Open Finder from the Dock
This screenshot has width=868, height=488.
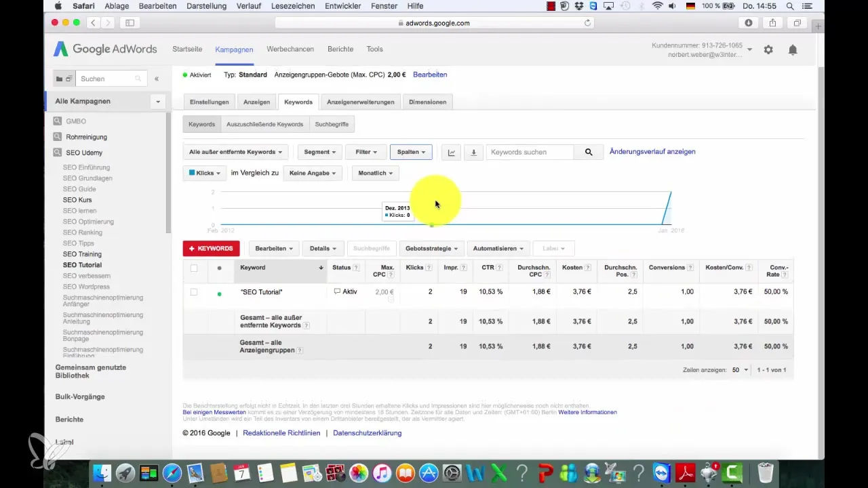click(x=101, y=472)
